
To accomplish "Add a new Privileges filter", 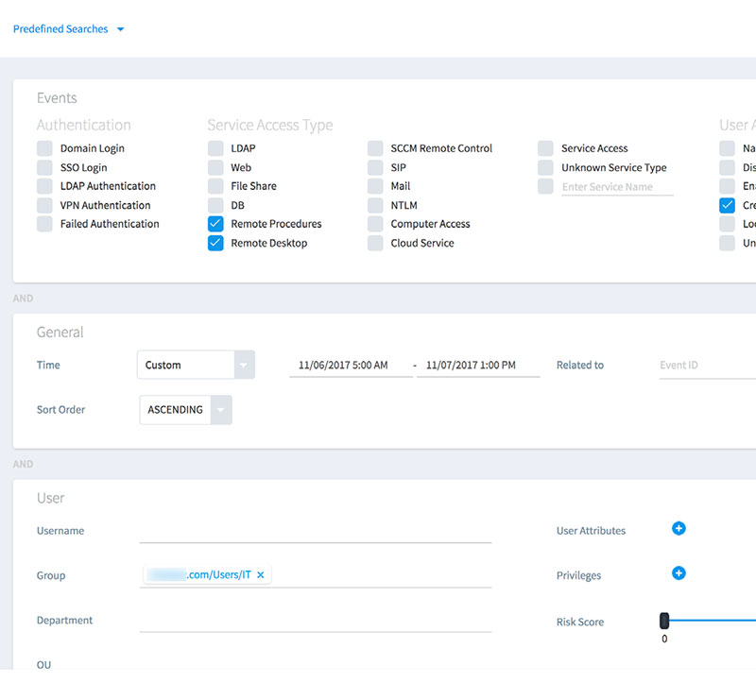I will pyautogui.click(x=679, y=573).
